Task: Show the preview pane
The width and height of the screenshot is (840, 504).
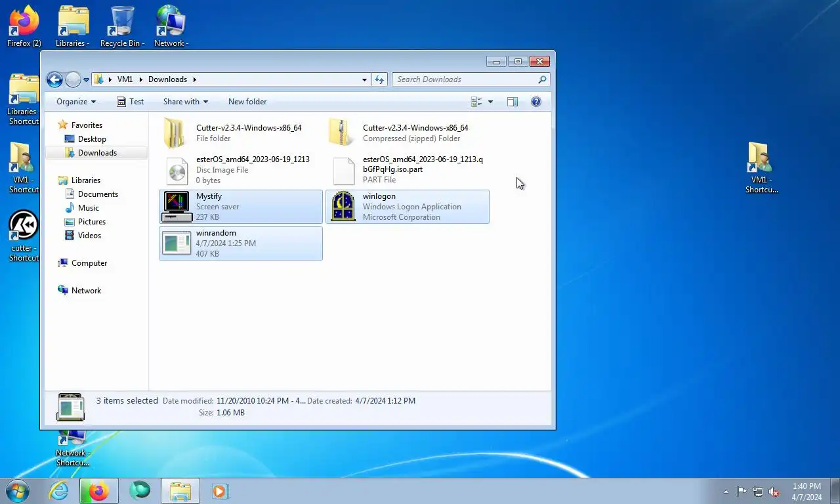Action: point(513,102)
